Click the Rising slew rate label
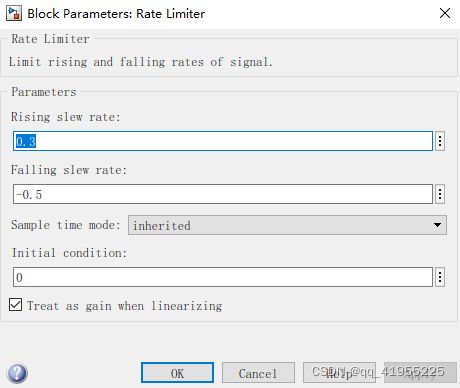This screenshot has height=388, width=460. 65,117
